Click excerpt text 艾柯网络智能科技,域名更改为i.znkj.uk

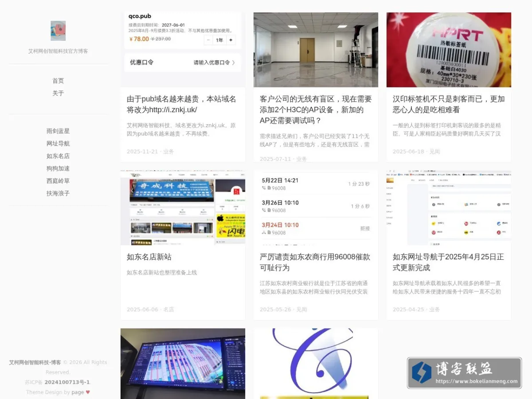point(181,129)
